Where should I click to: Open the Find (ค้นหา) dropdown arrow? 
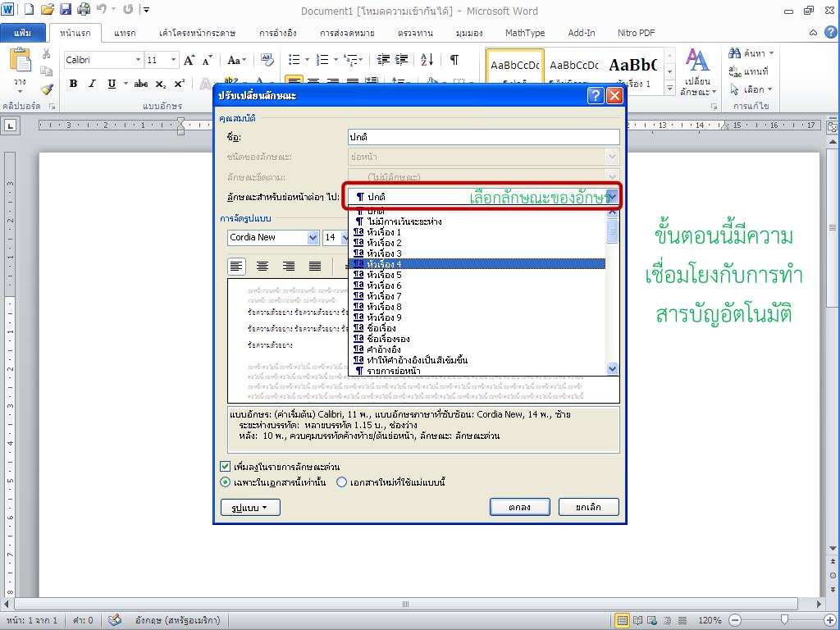[x=771, y=53]
